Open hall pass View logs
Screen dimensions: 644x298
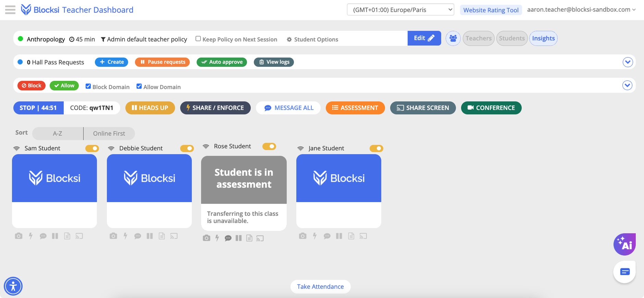(274, 62)
